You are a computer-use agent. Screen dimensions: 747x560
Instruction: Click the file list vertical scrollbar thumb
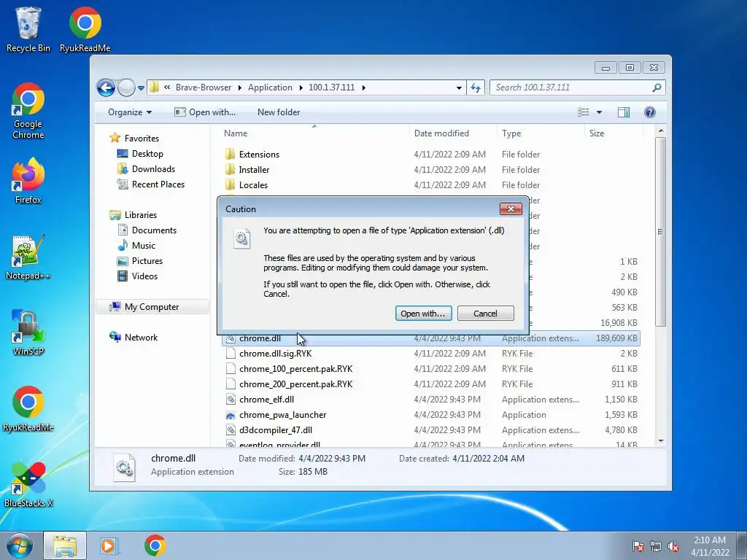(x=659, y=232)
